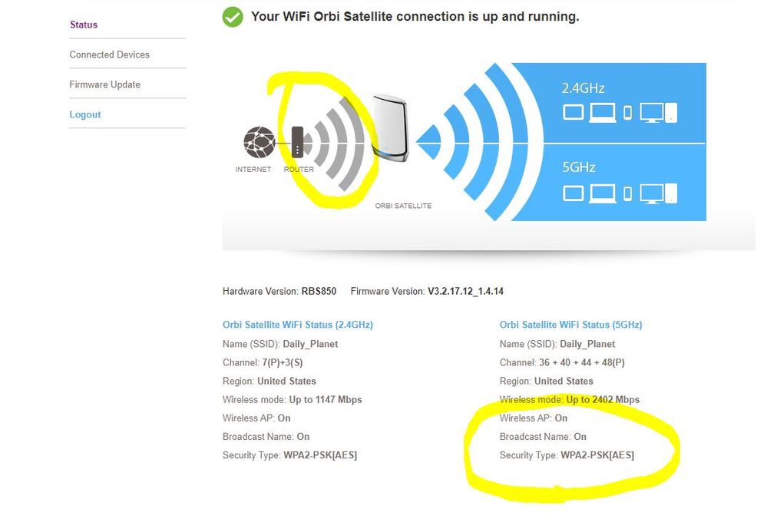Image resolution: width=767 pixels, height=532 pixels.
Task: Click the firmware version number V3.2.17.12_1.4.14
Action: click(x=465, y=291)
